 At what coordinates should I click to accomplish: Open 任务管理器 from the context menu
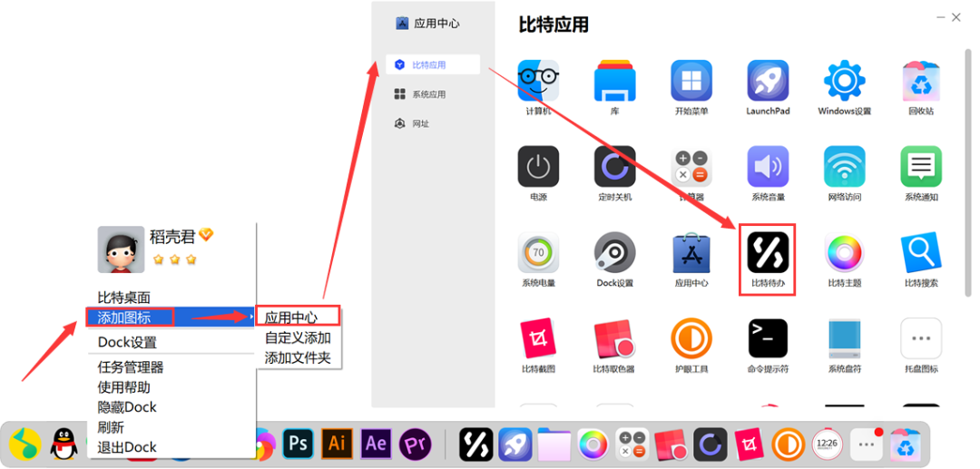click(131, 366)
